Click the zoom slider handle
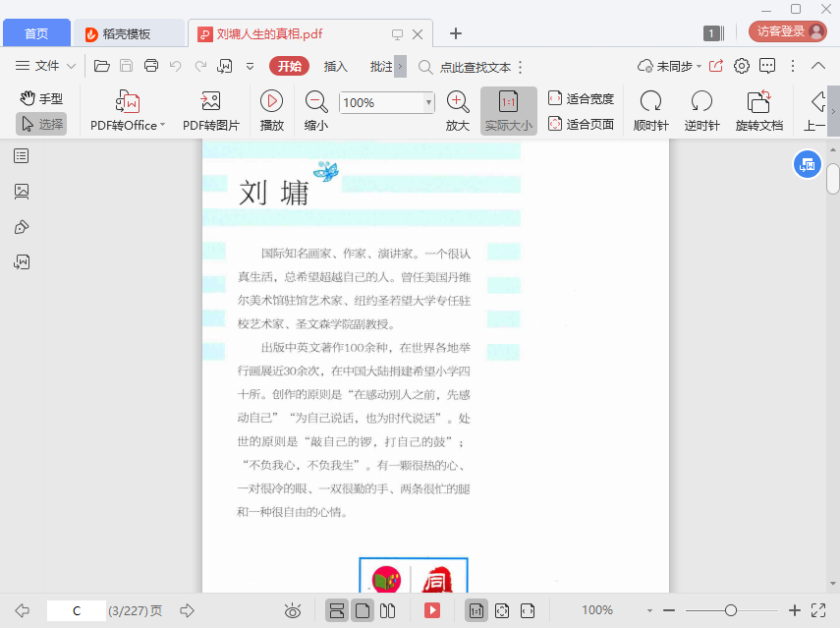The width and height of the screenshot is (840, 628). 731,610
